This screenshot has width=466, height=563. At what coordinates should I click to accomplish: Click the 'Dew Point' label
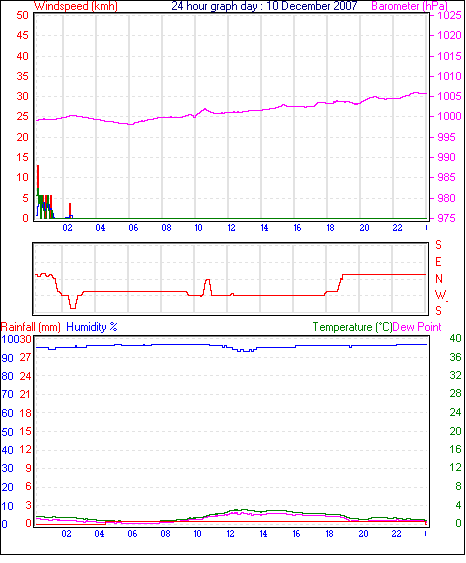point(417,327)
